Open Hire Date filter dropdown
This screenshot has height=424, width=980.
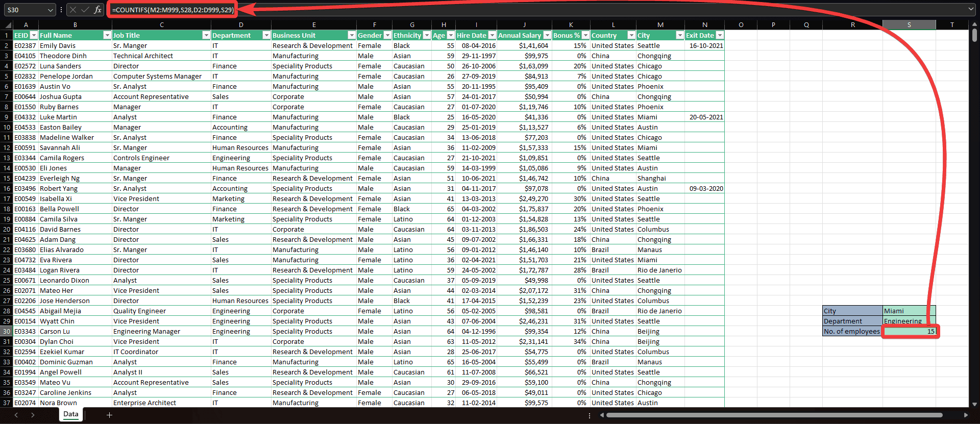coord(492,35)
